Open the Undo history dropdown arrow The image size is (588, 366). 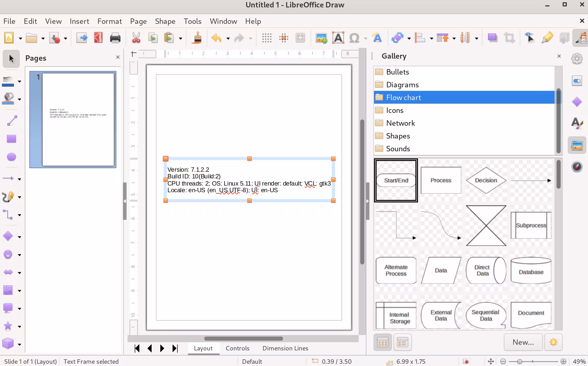228,39
